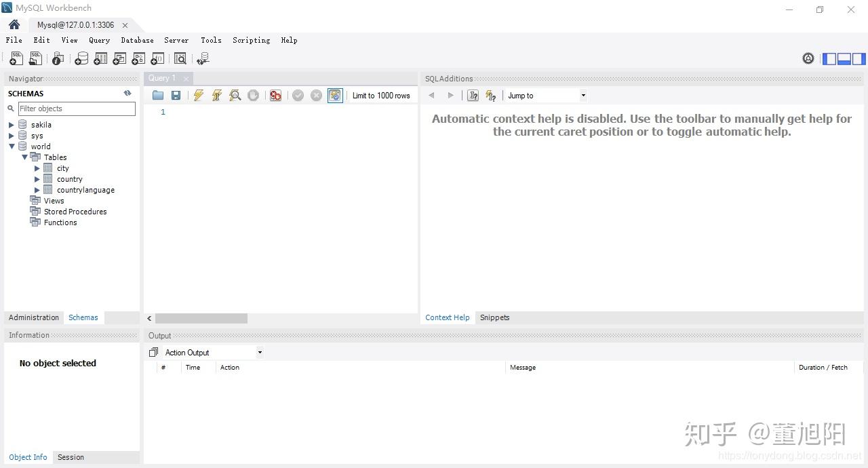Collapse the world schema node
The width and height of the screenshot is (868, 468).
pyautogui.click(x=12, y=147)
